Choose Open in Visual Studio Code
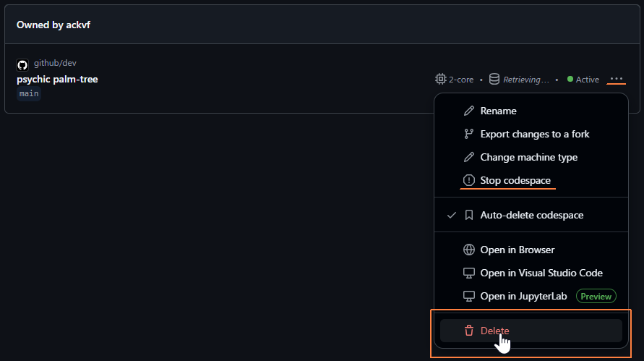The height and width of the screenshot is (361, 644). 541,273
